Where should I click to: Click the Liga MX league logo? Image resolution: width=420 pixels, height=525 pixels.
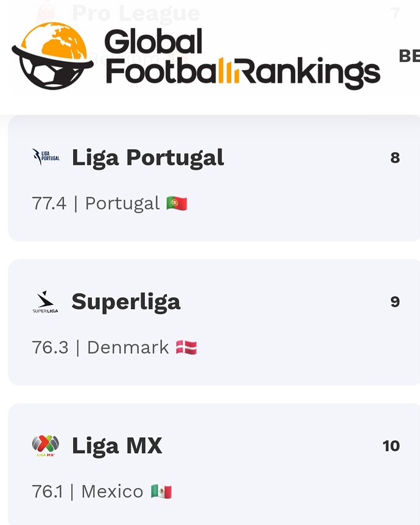click(x=46, y=446)
